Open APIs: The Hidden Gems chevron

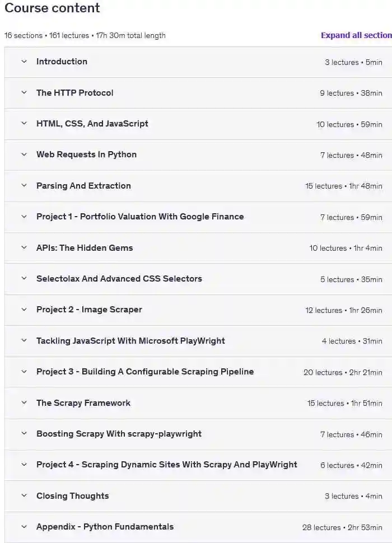pos(24,248)
